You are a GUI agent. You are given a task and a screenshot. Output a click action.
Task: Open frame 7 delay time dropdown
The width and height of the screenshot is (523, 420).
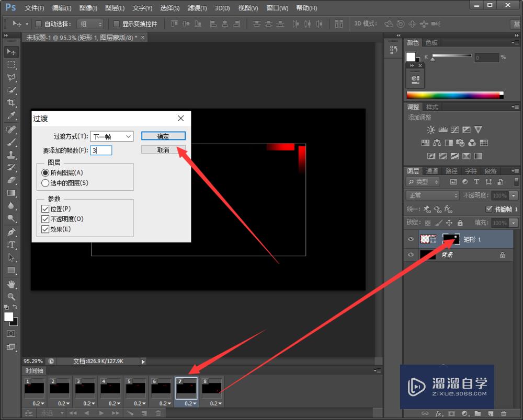click(x=190, y=403)
